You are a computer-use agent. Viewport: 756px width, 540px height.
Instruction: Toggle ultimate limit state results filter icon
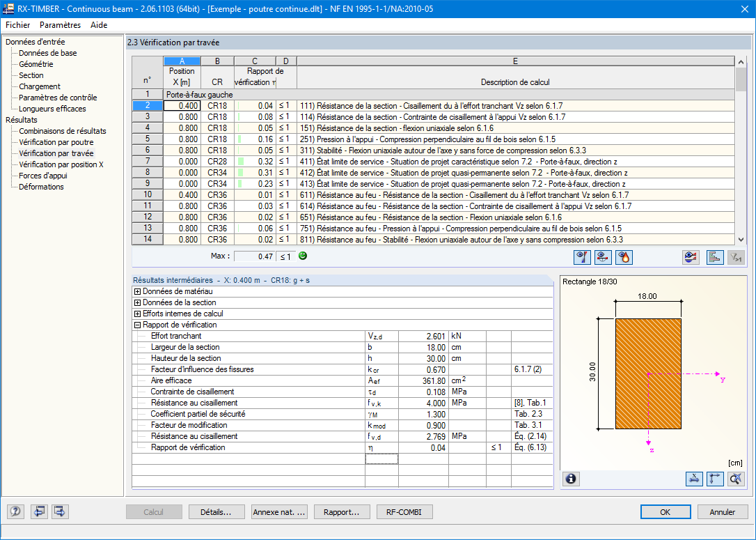click(x=582, y=258)
